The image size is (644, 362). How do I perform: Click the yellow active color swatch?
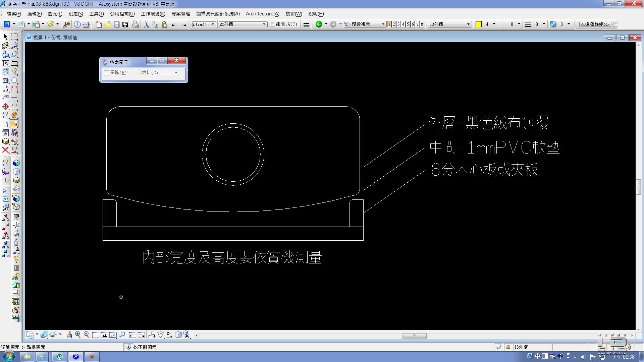point(479,24)
